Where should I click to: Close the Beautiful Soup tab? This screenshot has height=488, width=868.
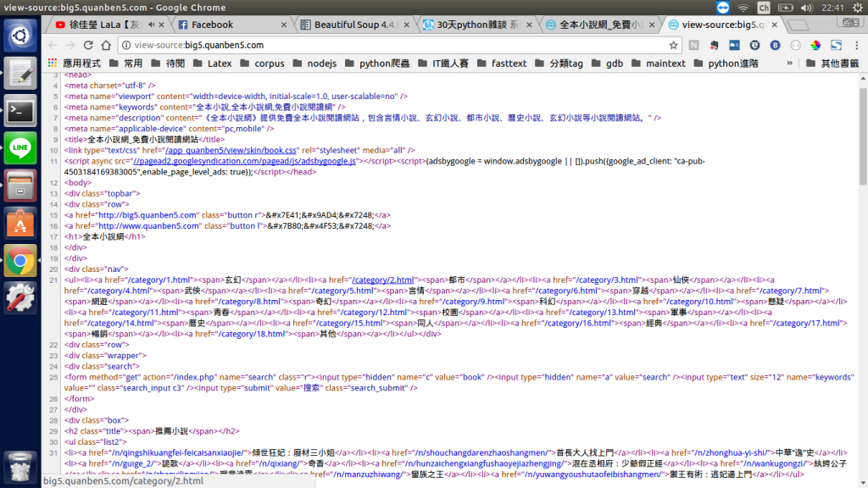[407, 25]
